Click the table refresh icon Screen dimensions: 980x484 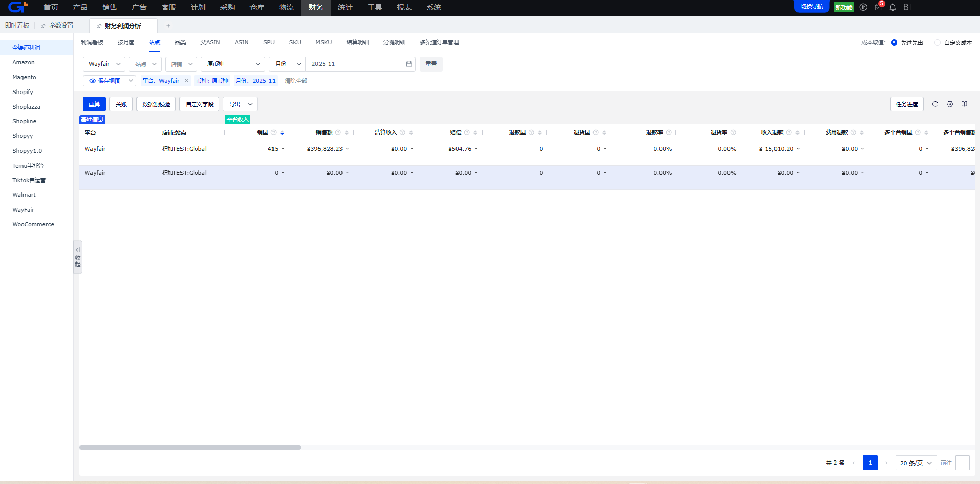(935, 104)
